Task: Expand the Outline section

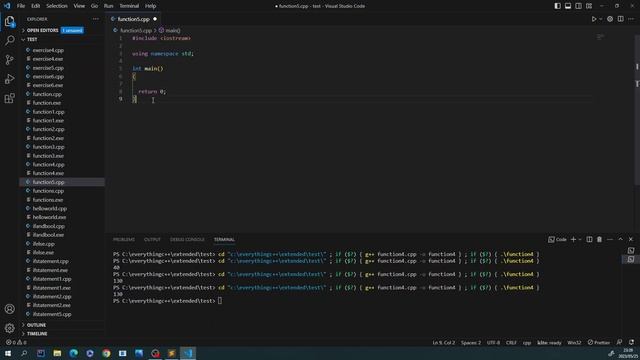Action: point(36,325)
